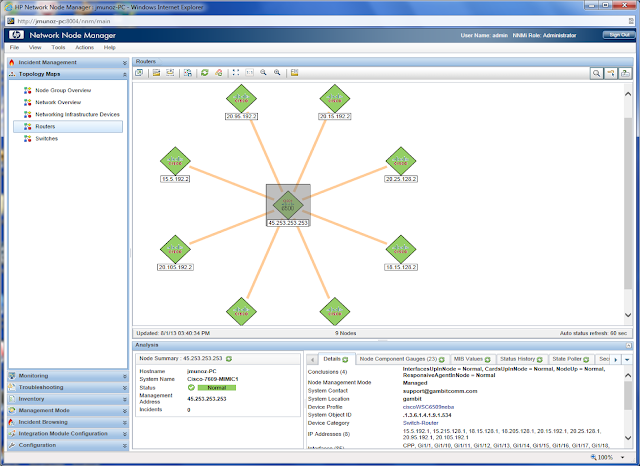This screenshot has width=640, height=466.
Task: Open Node Group Overview map
Action: click(x=63, y=90)
